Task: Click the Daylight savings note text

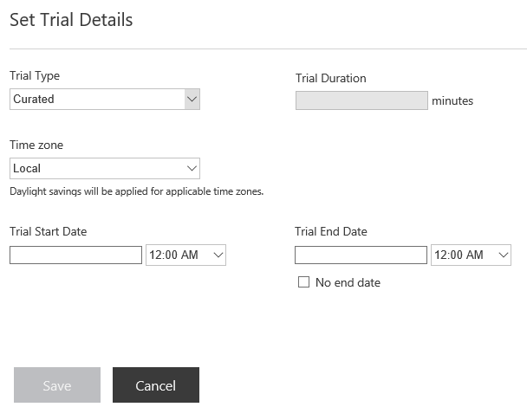Action: tap(136, 191)
